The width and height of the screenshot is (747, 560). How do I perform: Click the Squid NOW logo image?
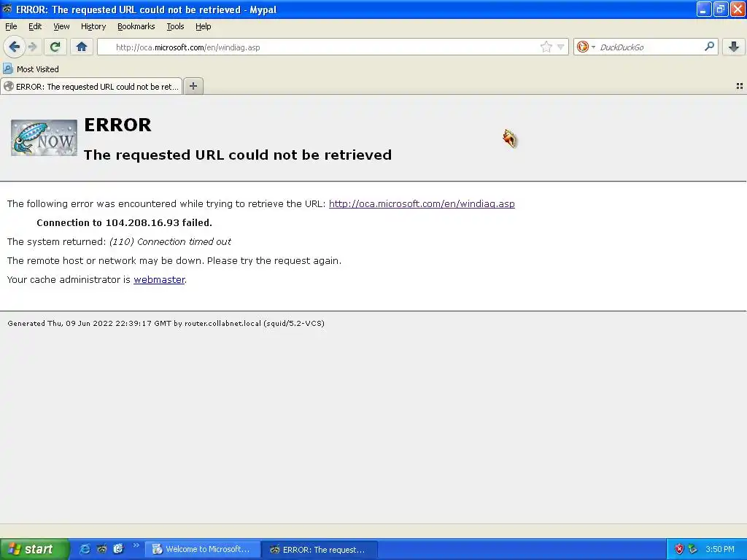tap(44, 138)
